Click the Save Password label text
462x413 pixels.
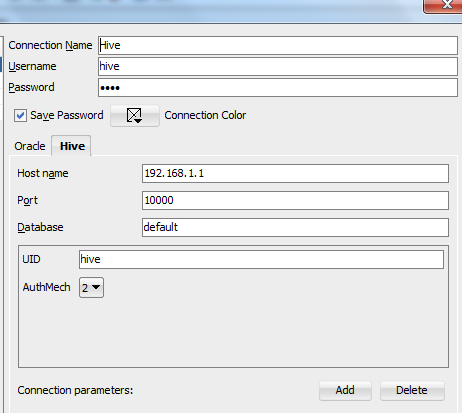67,115
